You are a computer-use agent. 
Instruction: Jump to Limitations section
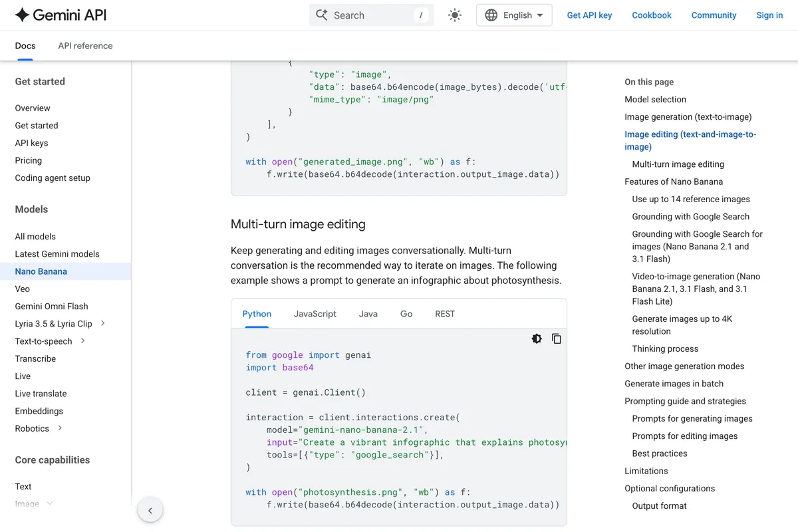[646, 471]
